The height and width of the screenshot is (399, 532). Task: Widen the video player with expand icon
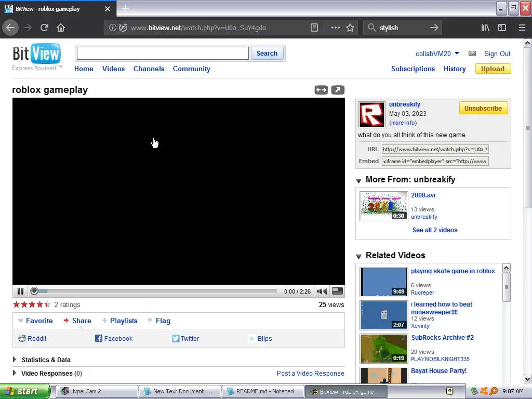point(321,90)
